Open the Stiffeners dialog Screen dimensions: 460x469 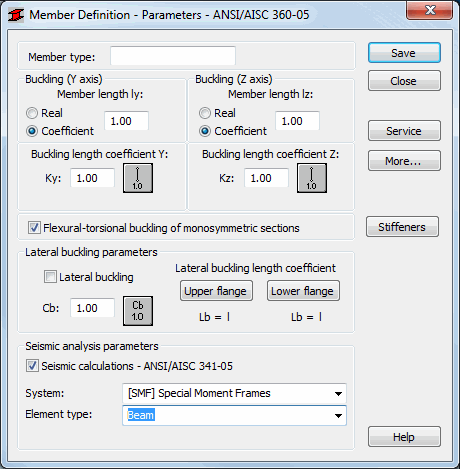(x=402, y=227)
